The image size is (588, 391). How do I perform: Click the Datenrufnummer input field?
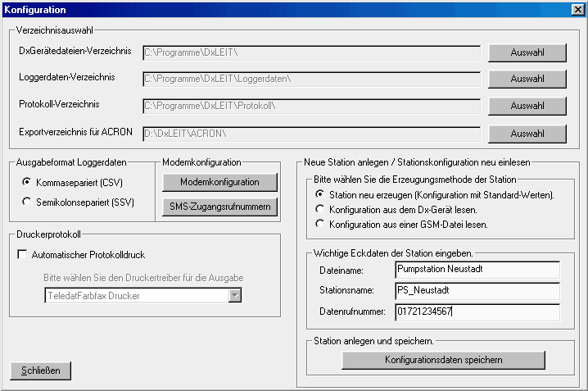point(477,311)
